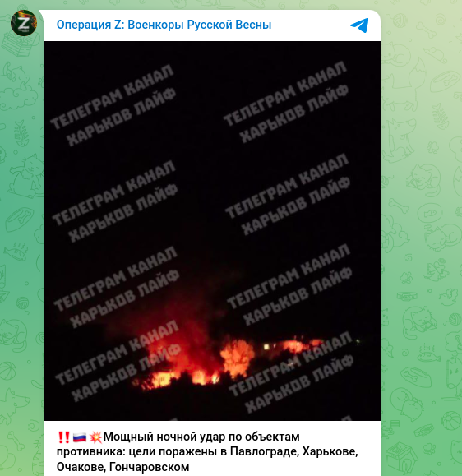Click the word противника in the caption

[x=90, y=451]
